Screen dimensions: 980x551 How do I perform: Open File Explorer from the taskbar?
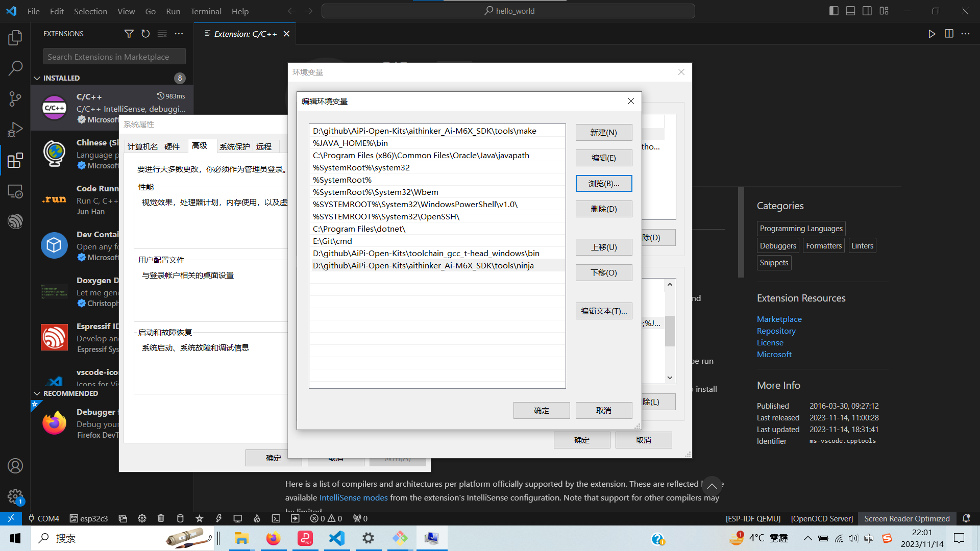[x=241, y=538]
